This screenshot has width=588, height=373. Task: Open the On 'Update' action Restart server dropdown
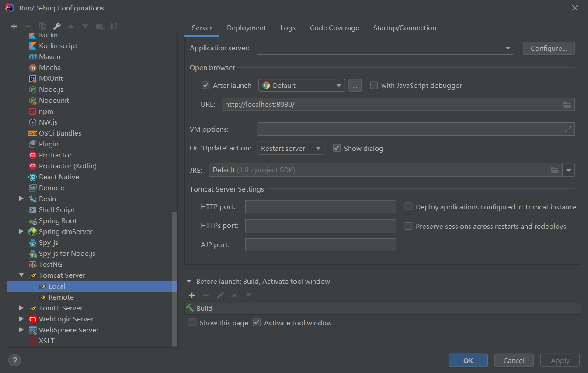(291, 148)
